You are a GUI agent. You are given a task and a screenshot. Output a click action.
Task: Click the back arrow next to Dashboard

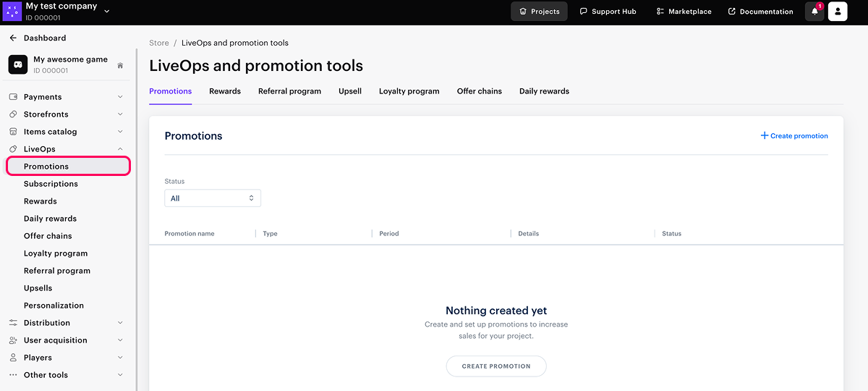pos(13,38)
